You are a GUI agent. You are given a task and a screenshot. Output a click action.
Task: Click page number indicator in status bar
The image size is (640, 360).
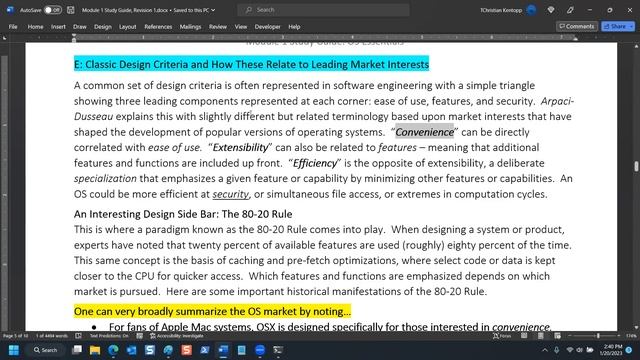[16, 336]
